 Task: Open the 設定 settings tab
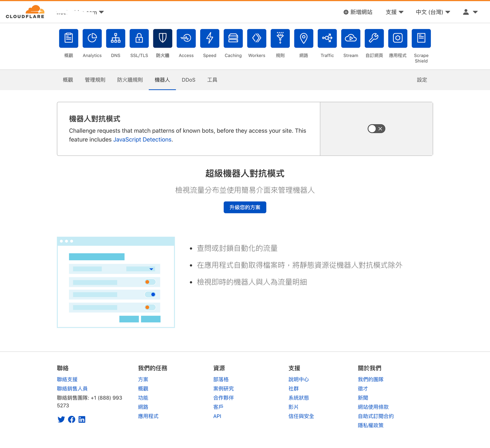pos(422,80)
